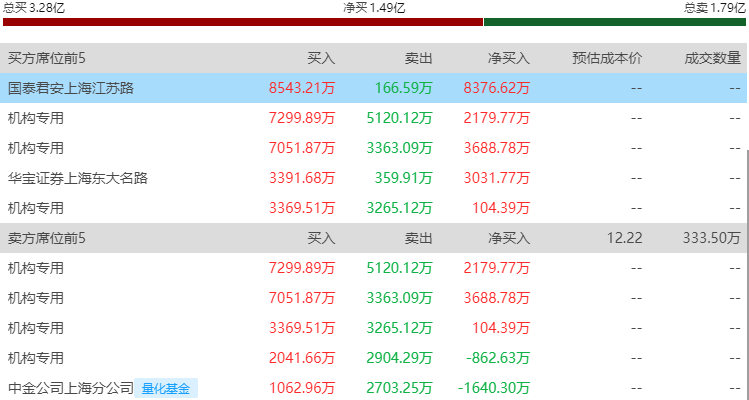Click 7299.89万 in the 买方席位前5 section
This screenshot has height=400, width=749.
click(x=302, y=118)
